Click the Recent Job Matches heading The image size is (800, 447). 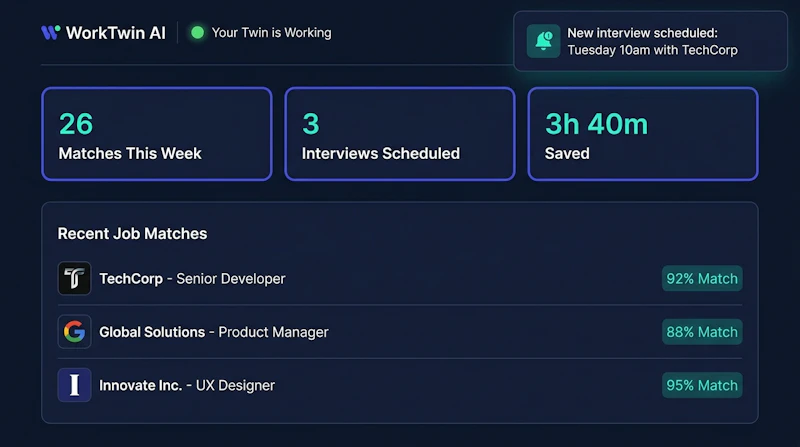point(132,234)
